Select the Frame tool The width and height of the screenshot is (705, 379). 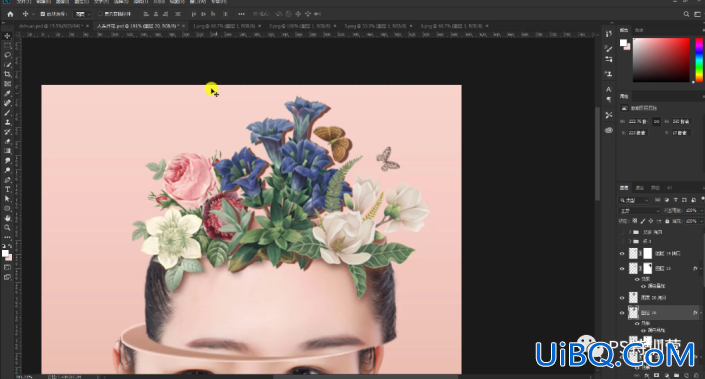point(7,84)
